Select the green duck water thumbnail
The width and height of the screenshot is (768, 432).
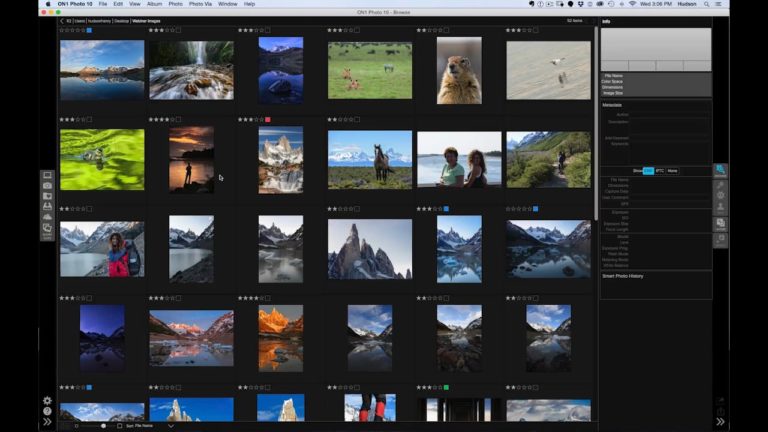pyautogui.click(x=102, y=160)
